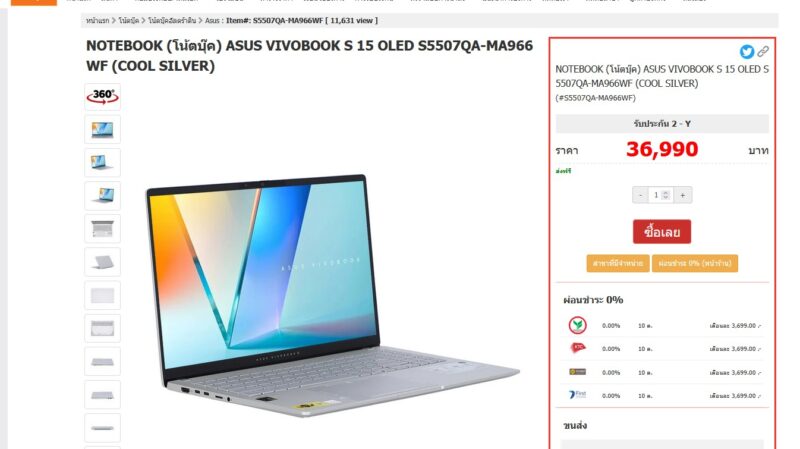This screenshot has width=800, height=449.
Task: View first laptop front-view thumbnail
Action: coord(103,129)
